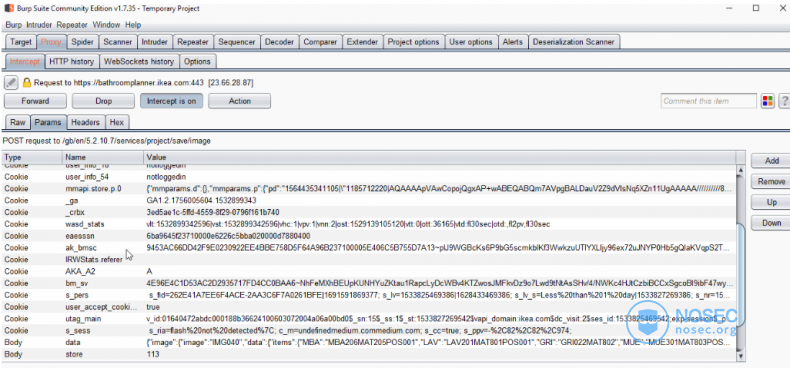Select the Intercept sub-tab

click(x=25, y=62)
